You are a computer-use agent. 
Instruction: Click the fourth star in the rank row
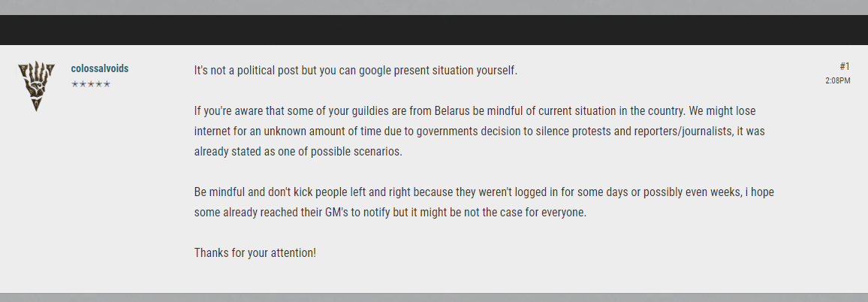[99, 84]
